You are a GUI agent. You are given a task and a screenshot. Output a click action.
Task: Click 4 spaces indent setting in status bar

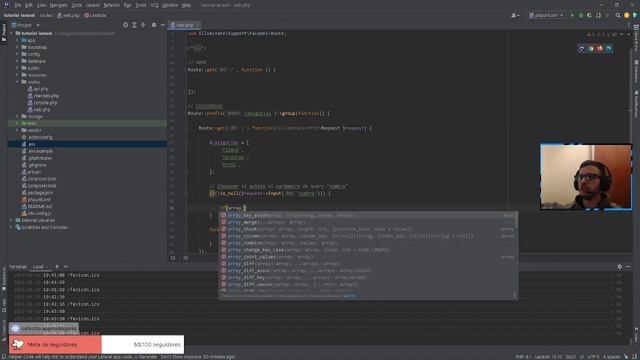(x=611, y=357)
